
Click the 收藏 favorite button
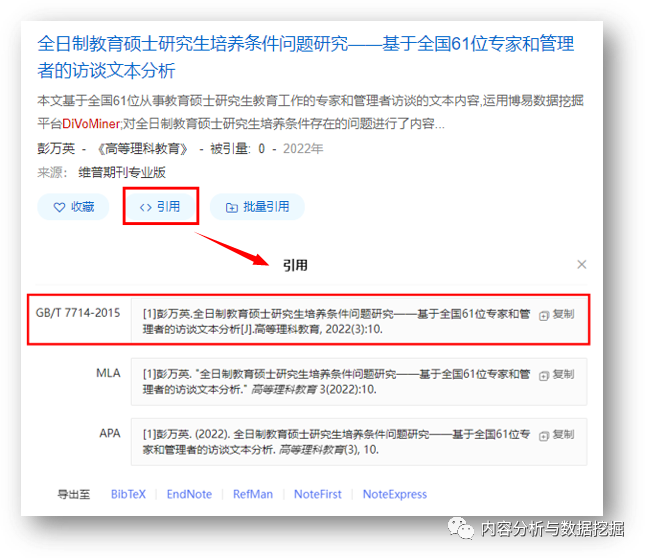73,207
